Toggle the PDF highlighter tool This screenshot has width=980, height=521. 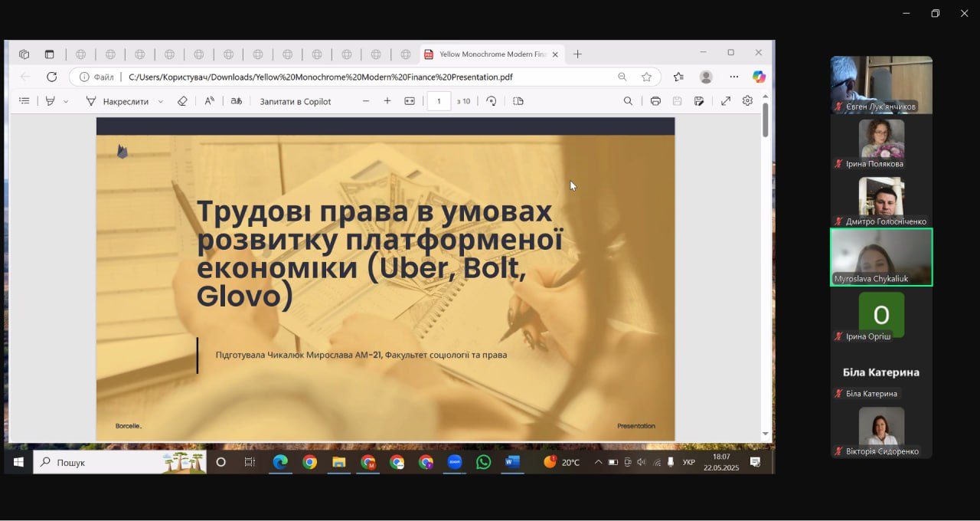point(51,101)
